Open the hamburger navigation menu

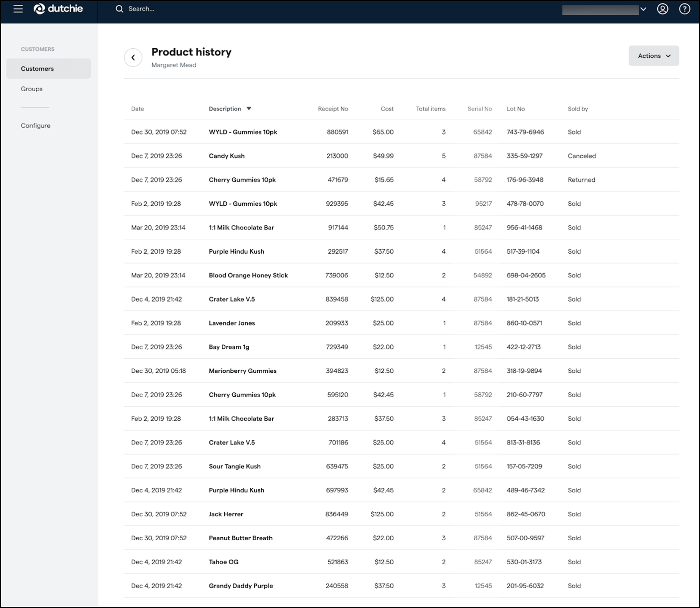[x=18, y=8]
